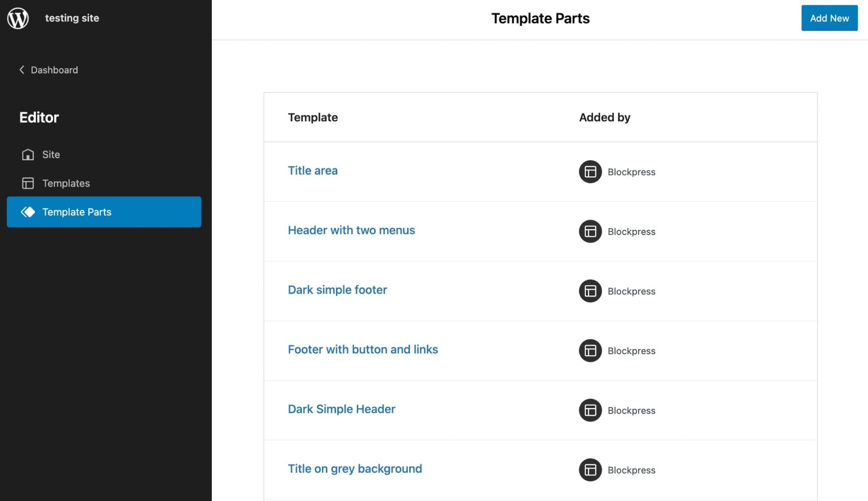Click the Templates grid icon in the sidebar
868x501 pixels.
(27, 183)
